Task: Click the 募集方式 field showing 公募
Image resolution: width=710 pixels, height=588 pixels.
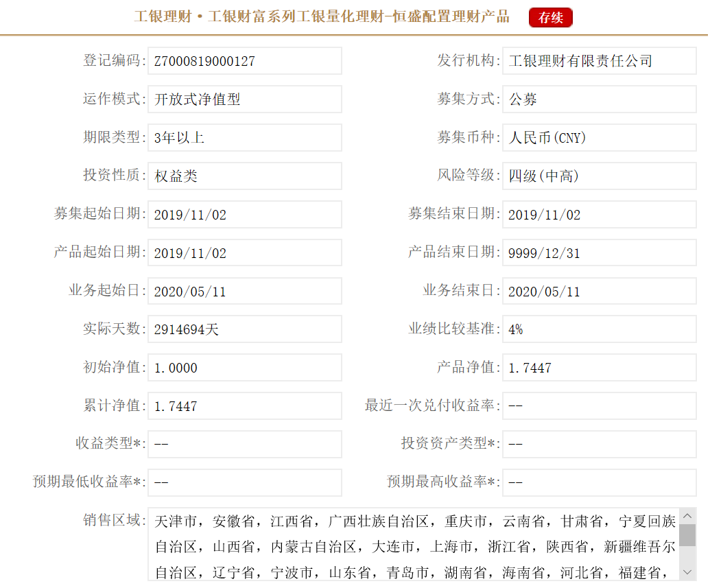Action: [x=599, y=99]
